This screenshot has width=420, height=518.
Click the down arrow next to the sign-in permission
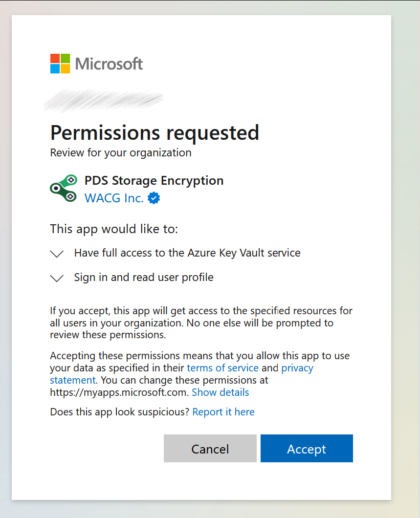point(57,278)
